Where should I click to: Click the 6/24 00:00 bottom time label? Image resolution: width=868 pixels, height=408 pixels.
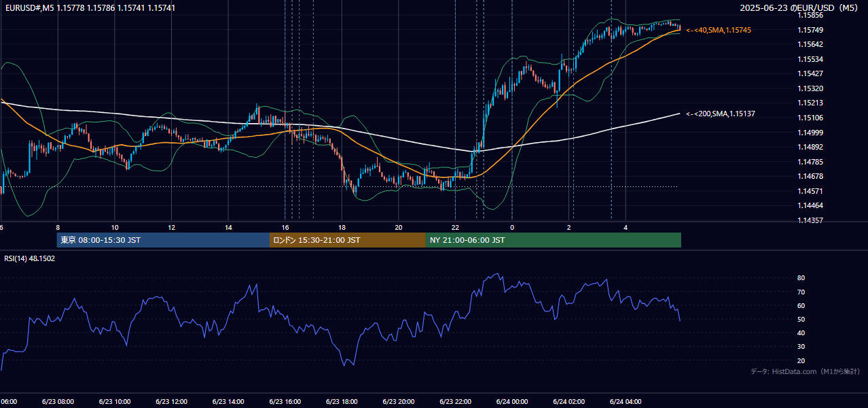point(512,402)
